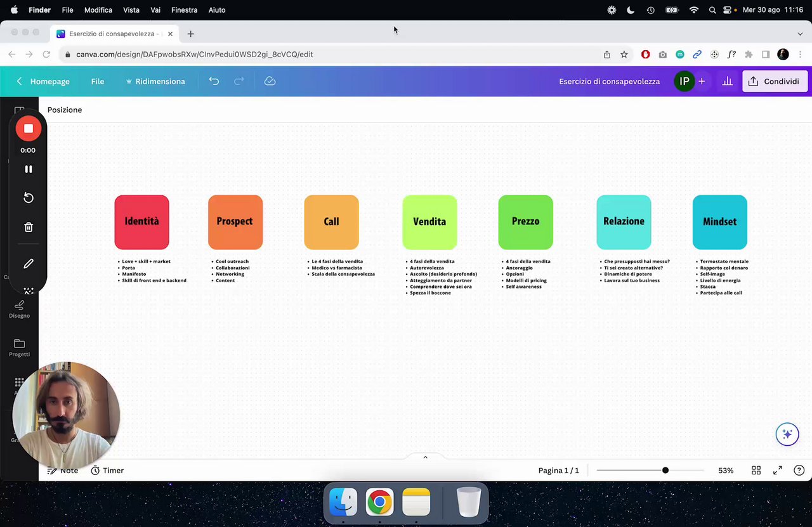Bookmark this page with the star icon
Screen dimensions: 812x527
tap(624, 55)
